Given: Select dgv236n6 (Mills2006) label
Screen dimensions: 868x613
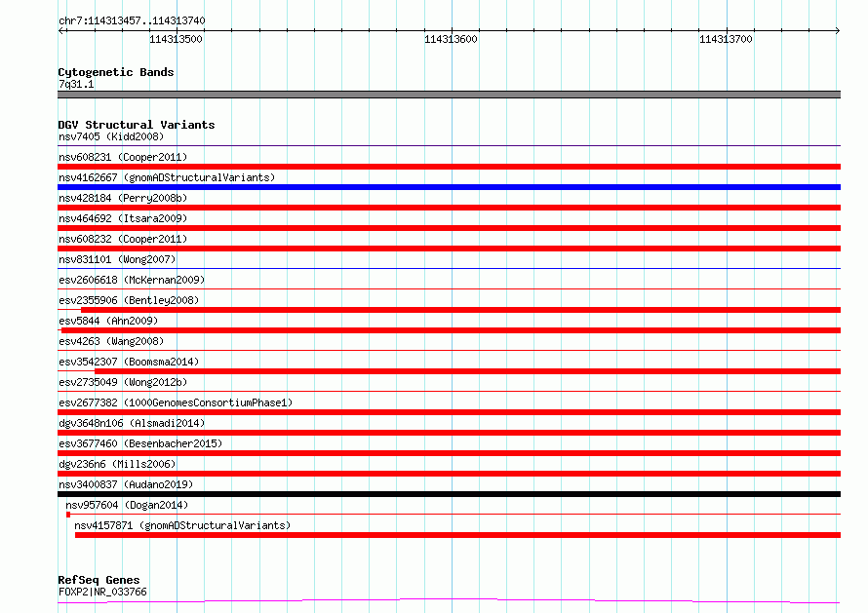Looking at the screenshot, I should [117, 464].
